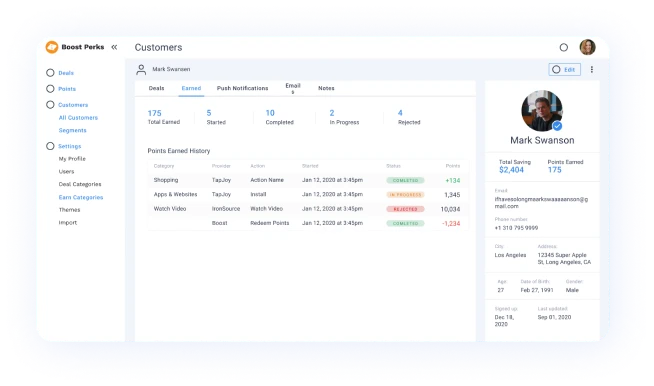Open Import settings
Image resolution: width=654 pixels, height=386 pixels.
click(x=68, y=223)
